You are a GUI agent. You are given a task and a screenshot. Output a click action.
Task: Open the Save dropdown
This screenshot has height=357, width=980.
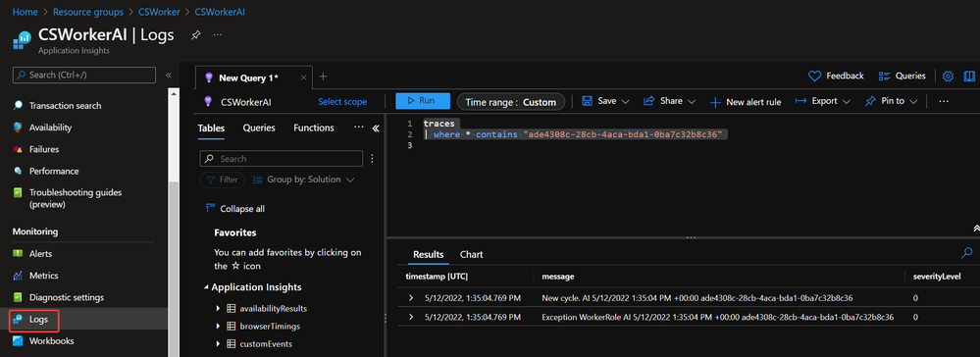point(605,101)
